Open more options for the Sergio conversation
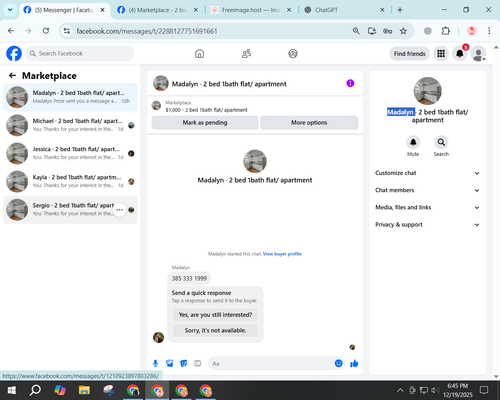 pyautogui.click(x=119, y=210)
